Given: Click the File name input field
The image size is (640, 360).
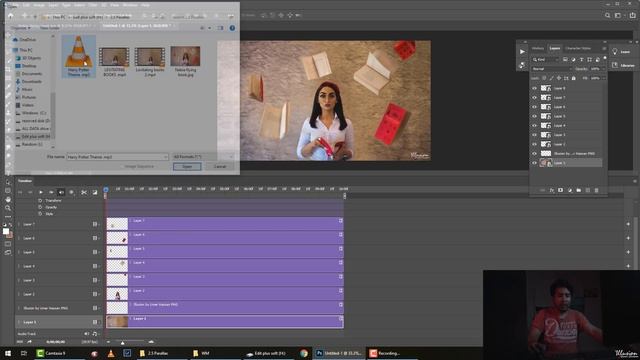Looking at the screenshot, I should click(x=117, y=157).
